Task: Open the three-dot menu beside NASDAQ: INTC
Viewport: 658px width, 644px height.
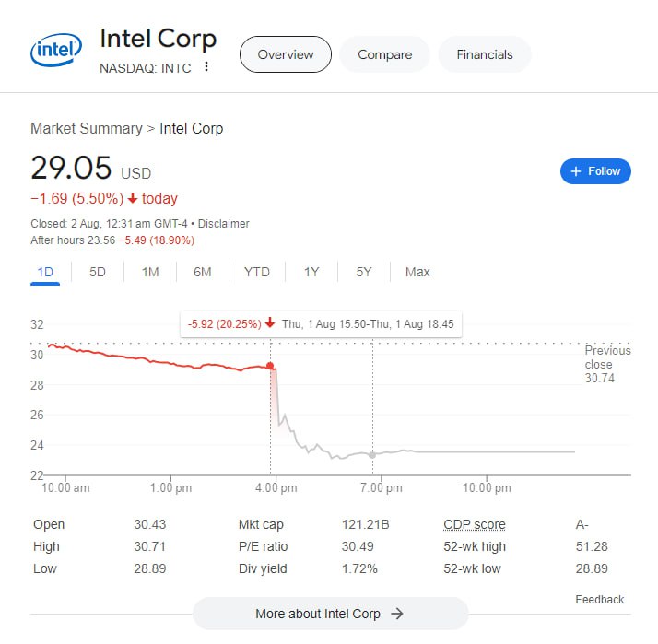Action: pyautogui.click(x=206, y=67)
